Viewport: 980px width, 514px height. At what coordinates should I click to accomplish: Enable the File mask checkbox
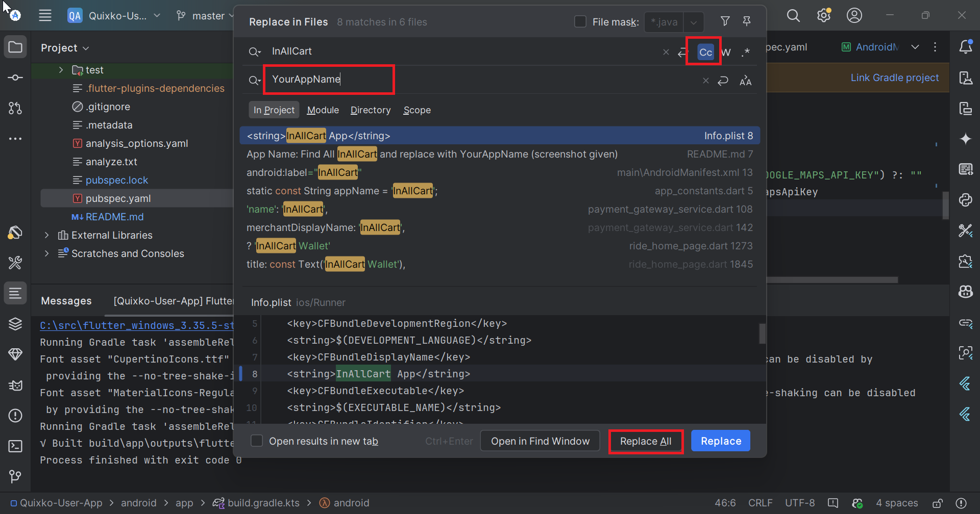coord(580,21)
